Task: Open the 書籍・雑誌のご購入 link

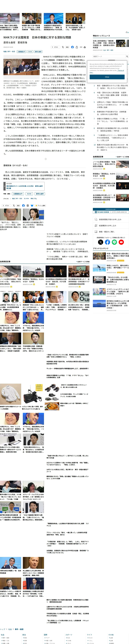Action: (x=111, y=232)
